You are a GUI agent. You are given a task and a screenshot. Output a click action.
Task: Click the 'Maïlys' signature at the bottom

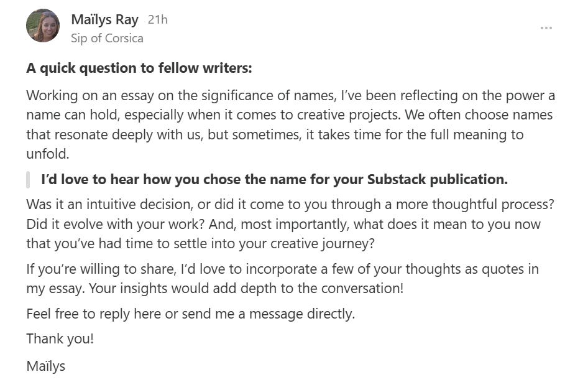pos(46,366)
